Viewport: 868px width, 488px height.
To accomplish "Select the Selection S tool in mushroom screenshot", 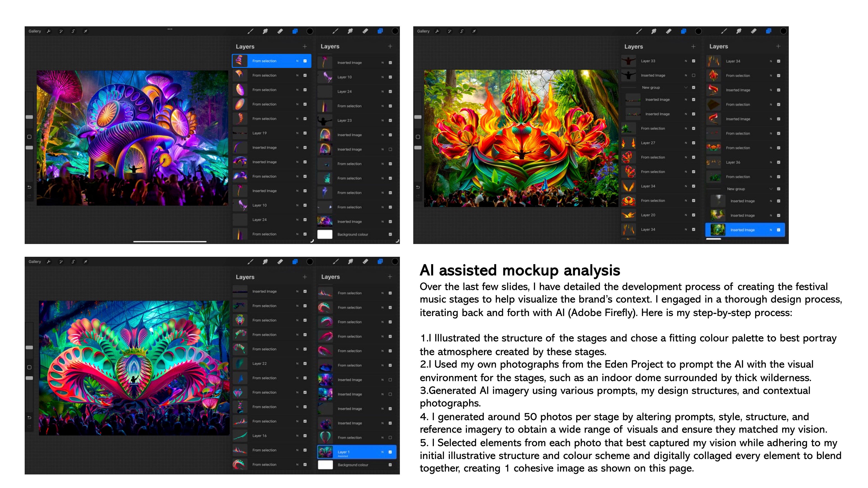I will coord(73,31).
